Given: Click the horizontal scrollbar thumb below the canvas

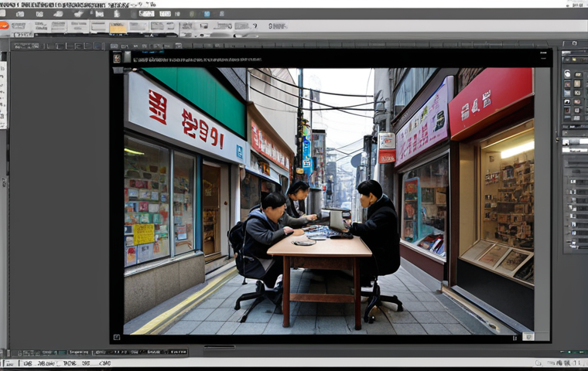Looking at the screenshot, I should [x=220, y=347].
